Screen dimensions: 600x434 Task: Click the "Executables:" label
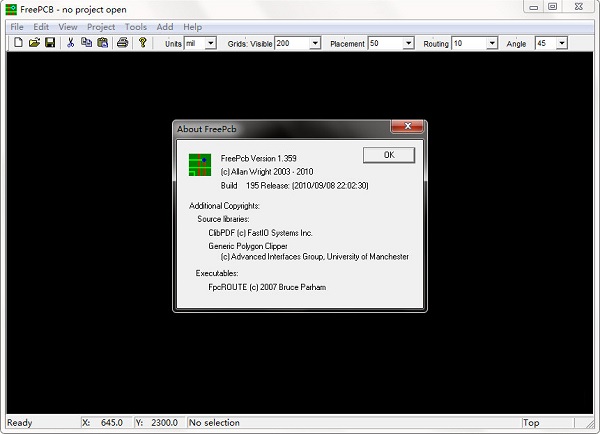pyautogui.click(x=217, y=273)
